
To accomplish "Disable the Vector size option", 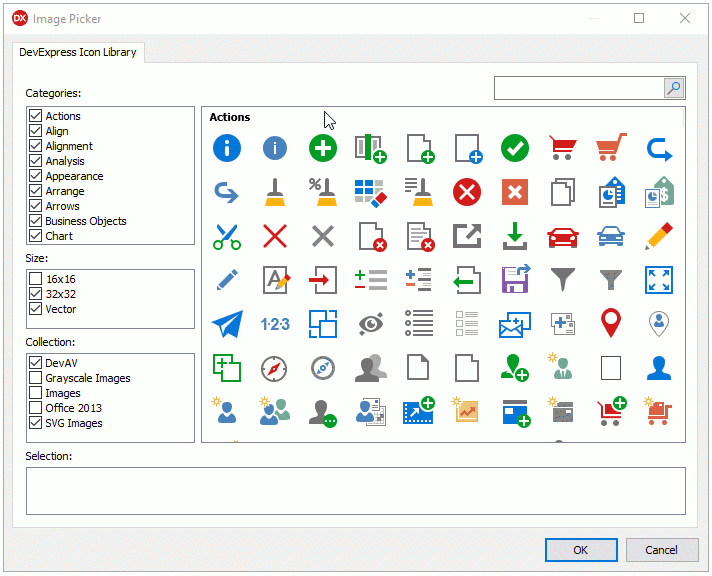I will click(36, 309).
